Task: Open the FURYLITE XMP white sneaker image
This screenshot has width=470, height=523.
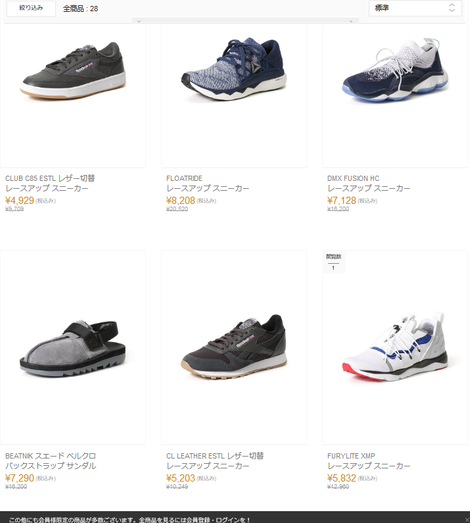Action: pos(395,347)
